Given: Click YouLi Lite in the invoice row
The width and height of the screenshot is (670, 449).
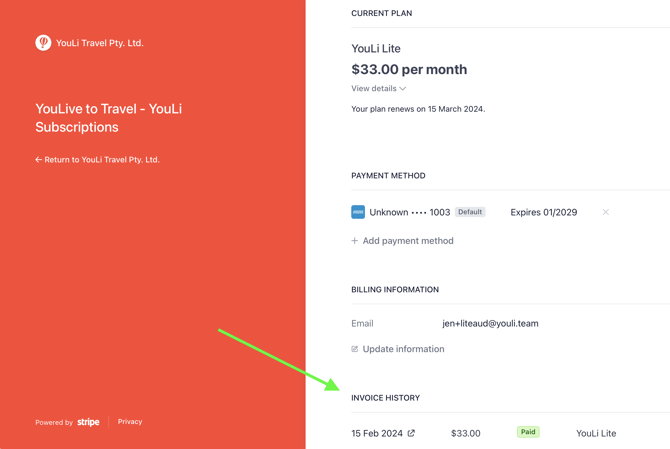Looking at the screenshot, I should click(596, 433).
